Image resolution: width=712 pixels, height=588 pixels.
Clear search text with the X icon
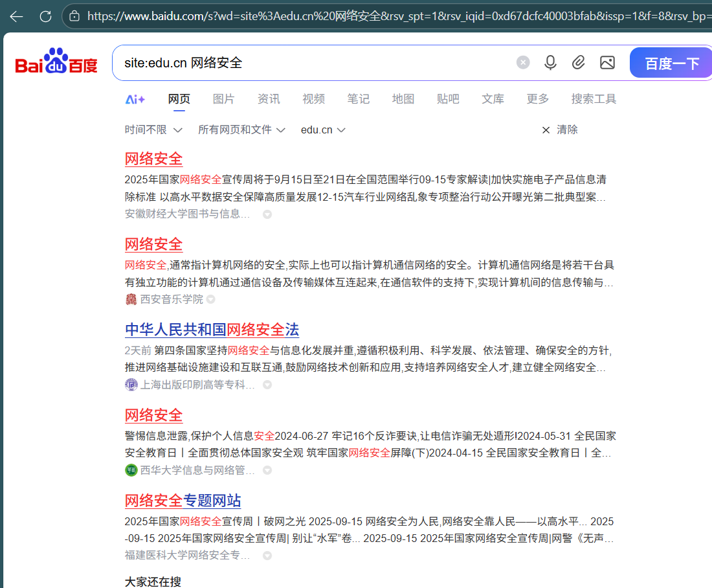pyautogui.click(x=523, y=62)
